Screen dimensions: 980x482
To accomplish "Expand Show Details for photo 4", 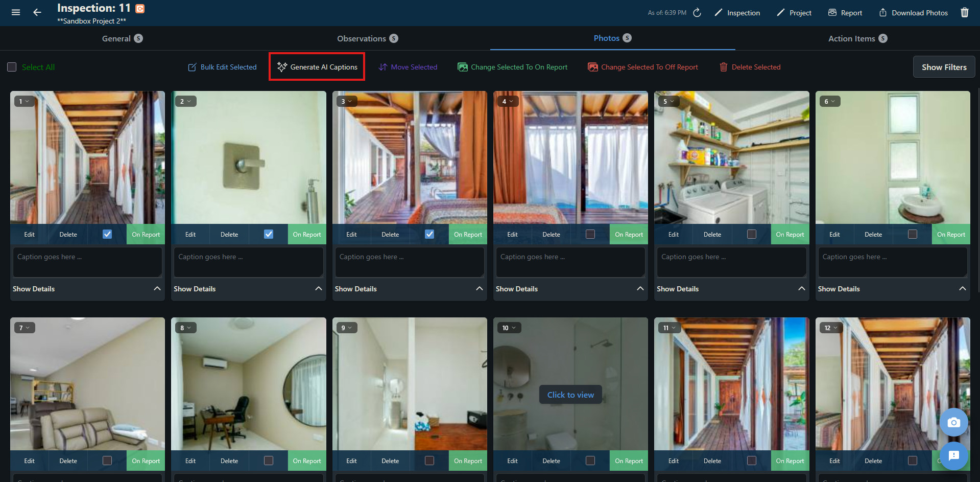I will [x=570, y=289].
